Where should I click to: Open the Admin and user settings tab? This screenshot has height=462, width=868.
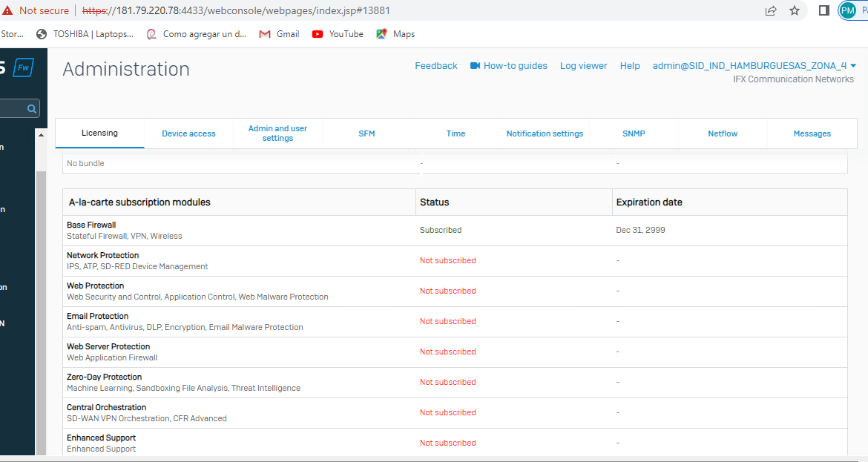click(x=277, y=133)
